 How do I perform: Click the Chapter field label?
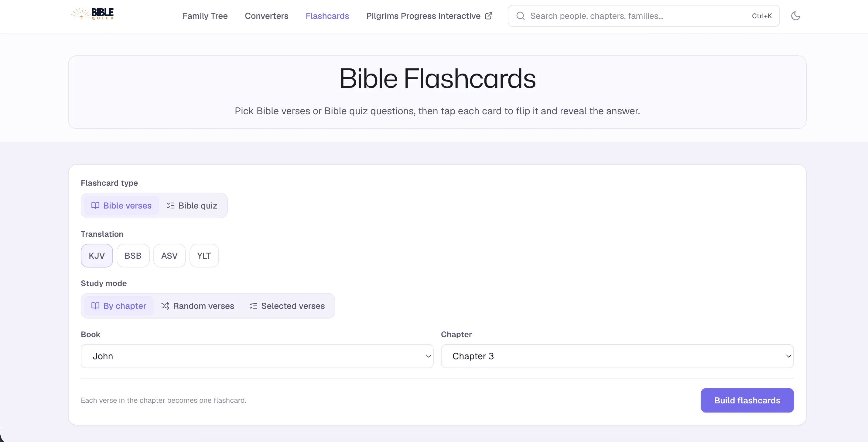click(x=456, y=334)
